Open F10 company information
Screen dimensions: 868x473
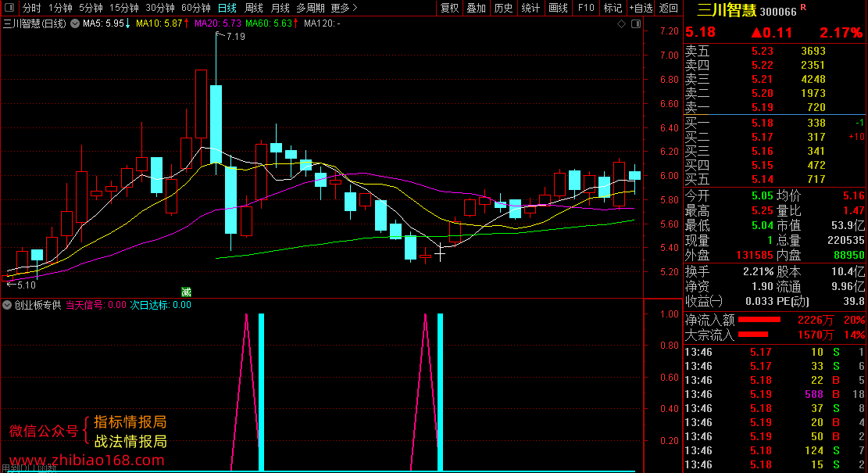(x=586, y=8)
